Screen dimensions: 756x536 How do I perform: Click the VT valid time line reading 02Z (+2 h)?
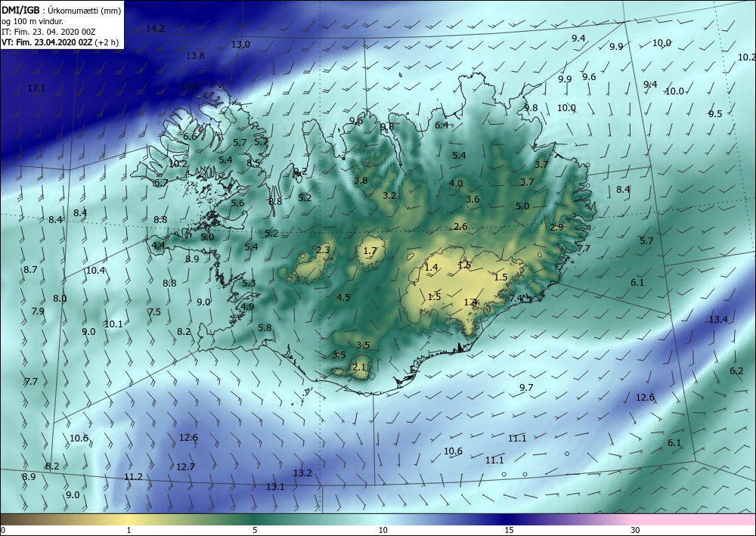pos(60,42)
